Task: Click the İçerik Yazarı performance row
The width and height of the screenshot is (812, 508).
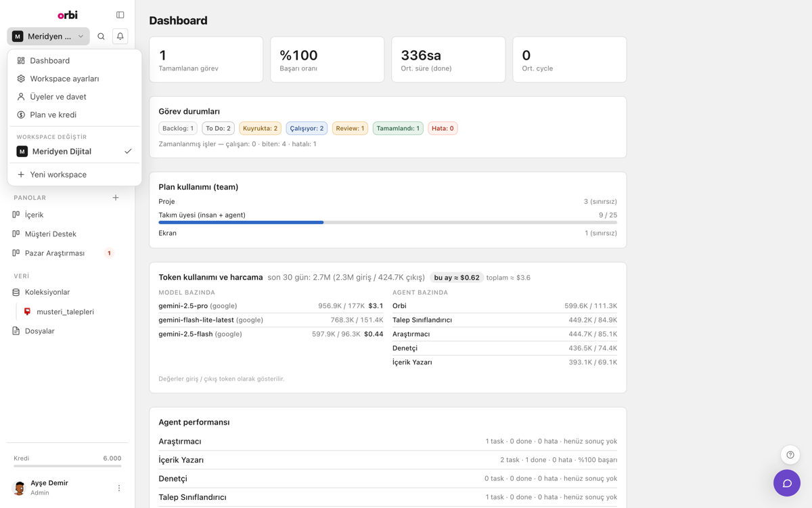Action: tap(388, 460)
